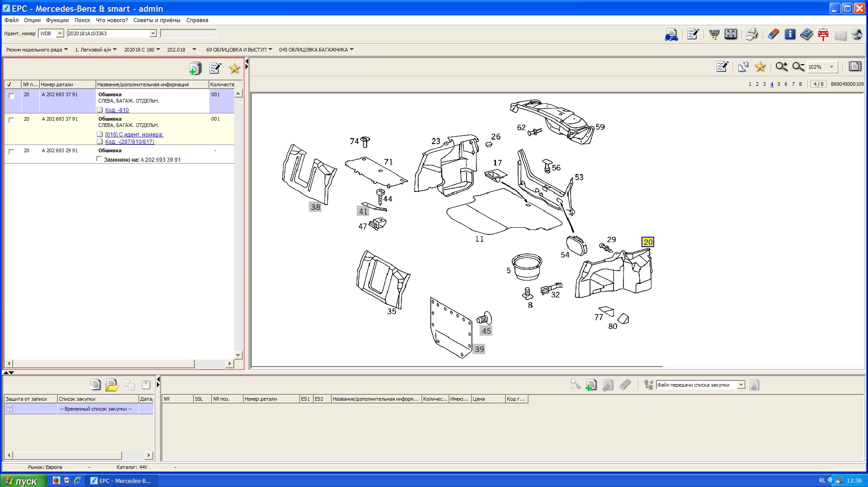Screen dimensions: 868x487
Task: Open the Опции menu
Action: pyautogui.click(x=32, y=20)
